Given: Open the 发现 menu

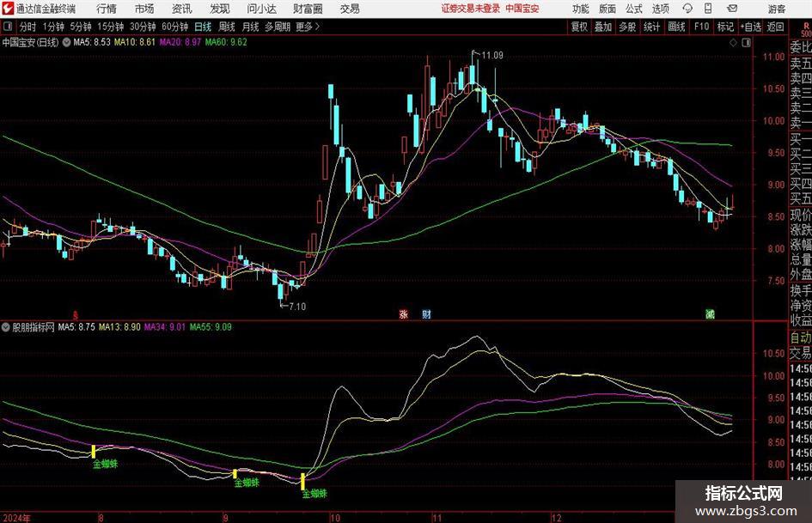Looking at the screenshot, I should pyautogui.click(x=220, y=9).
